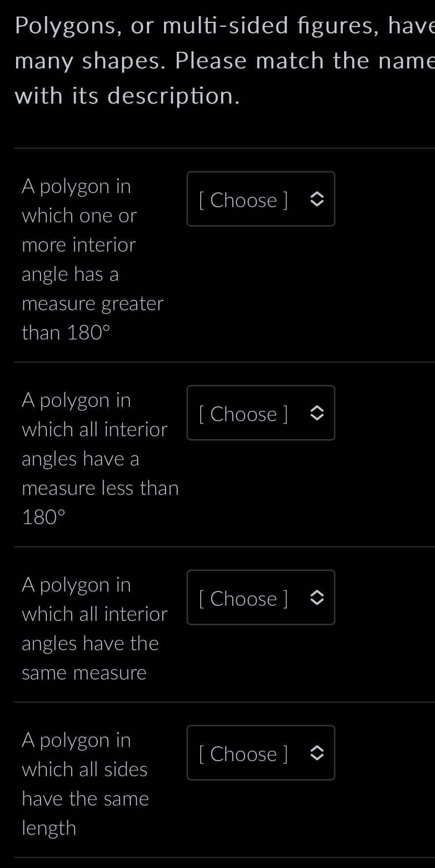Click the chevron icon on the third Choose selector
The width and height of the screenshot is (435, 868).
[x=317, y=598]
